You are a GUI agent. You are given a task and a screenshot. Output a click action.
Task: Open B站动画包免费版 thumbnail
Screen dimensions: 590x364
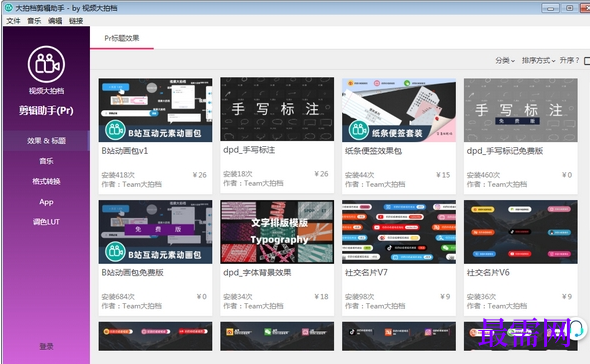155,232
